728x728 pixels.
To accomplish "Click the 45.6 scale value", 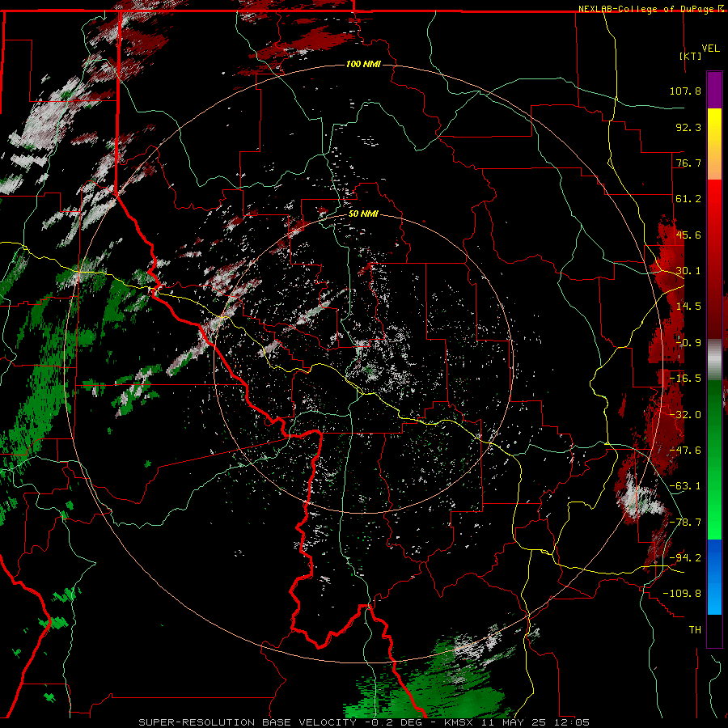I will click(688, 235).
